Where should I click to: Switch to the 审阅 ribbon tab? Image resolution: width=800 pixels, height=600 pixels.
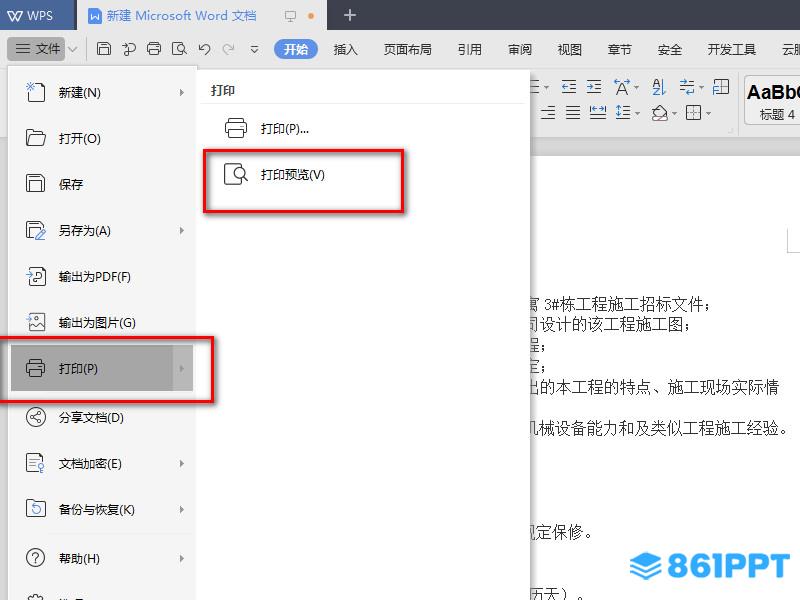tap(519, 49)
